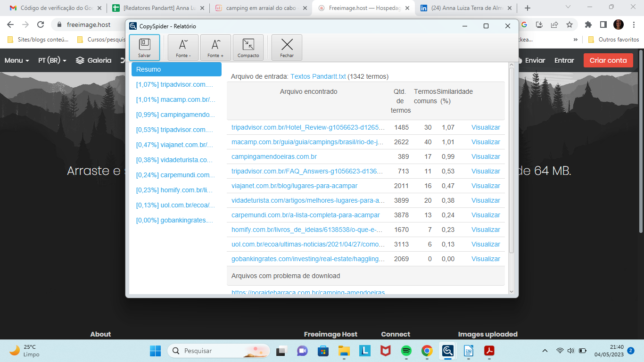Open [0,24%] carpemundi sidebar entry

(175, 175)
